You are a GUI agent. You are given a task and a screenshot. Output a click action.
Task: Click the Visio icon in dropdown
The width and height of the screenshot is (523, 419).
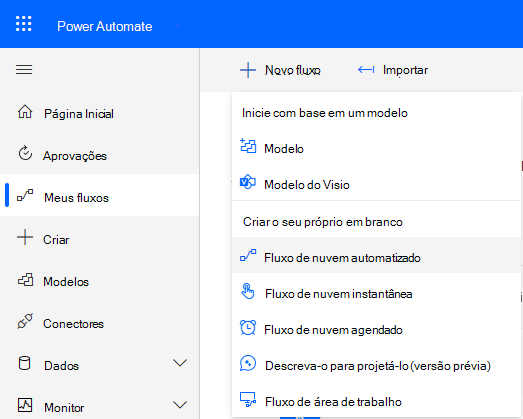(x=248, y=182)
